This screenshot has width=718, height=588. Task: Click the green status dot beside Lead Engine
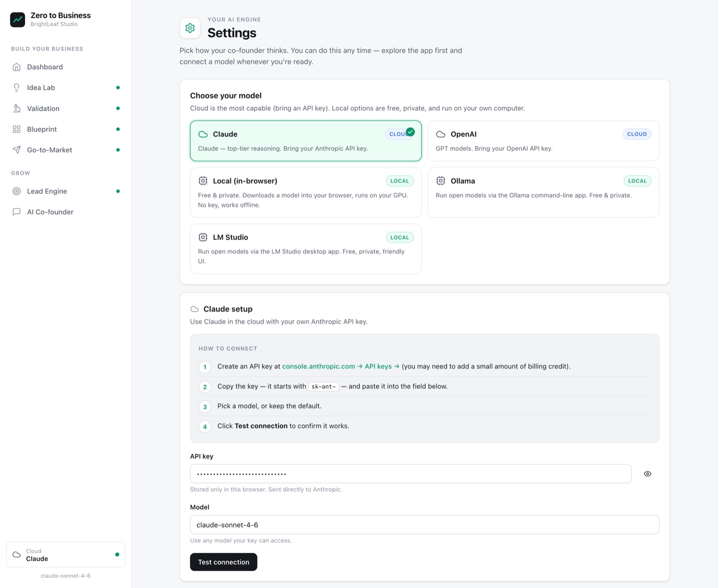pos(118,191)
